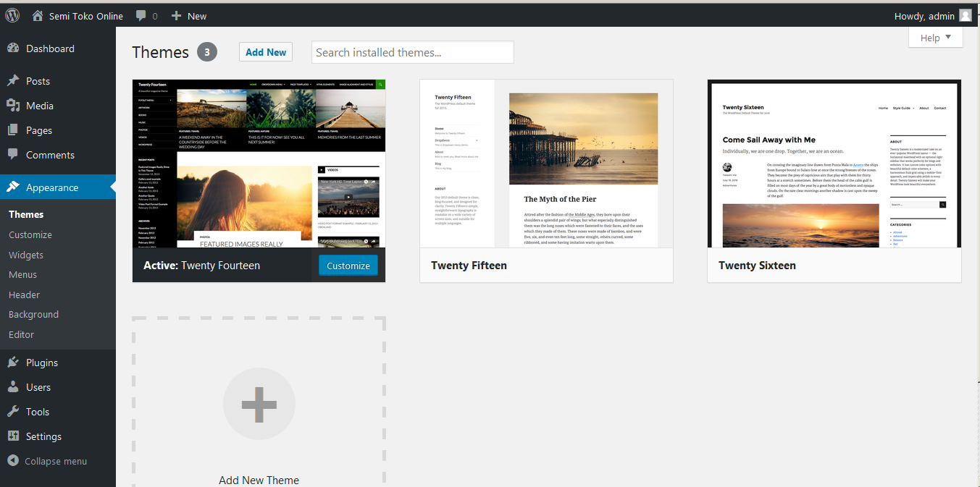The image size is (980, 487).
Task: Open the Settings menu label
Action: pos(43,436)
